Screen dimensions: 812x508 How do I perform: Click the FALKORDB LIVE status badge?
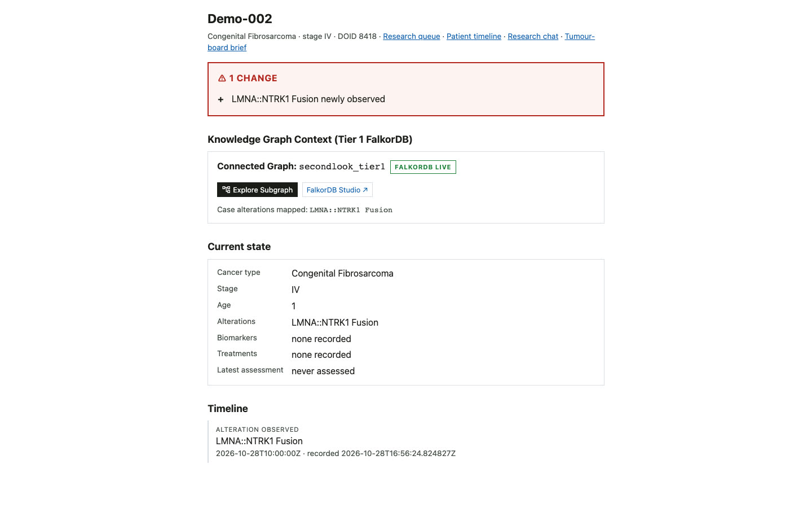tap(423, 167)
